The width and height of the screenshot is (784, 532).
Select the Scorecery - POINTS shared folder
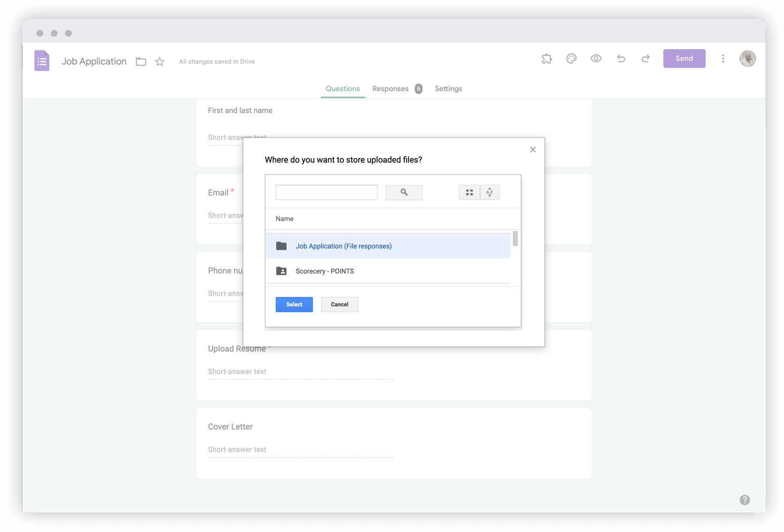coord(325,271)
